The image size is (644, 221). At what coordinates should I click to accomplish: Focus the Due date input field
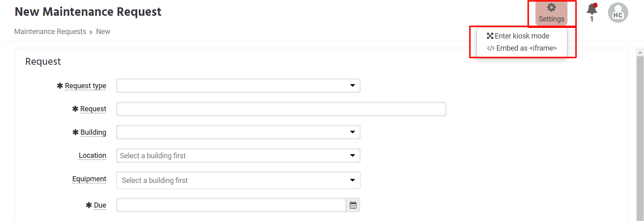(231, 205)
